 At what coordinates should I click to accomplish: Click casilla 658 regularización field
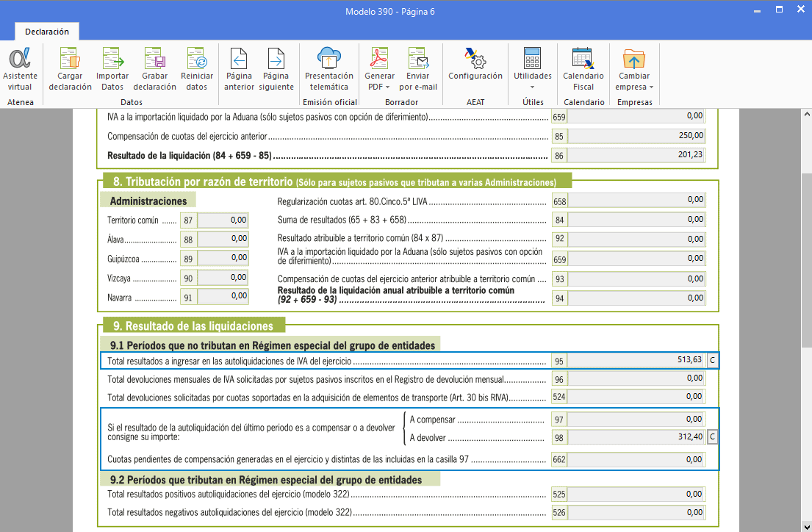pos(636,200)
